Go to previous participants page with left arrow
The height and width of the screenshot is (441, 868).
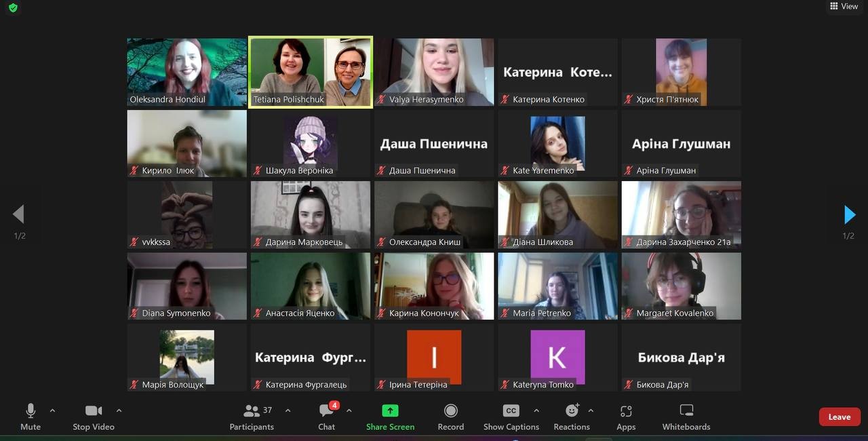(19, 214)
